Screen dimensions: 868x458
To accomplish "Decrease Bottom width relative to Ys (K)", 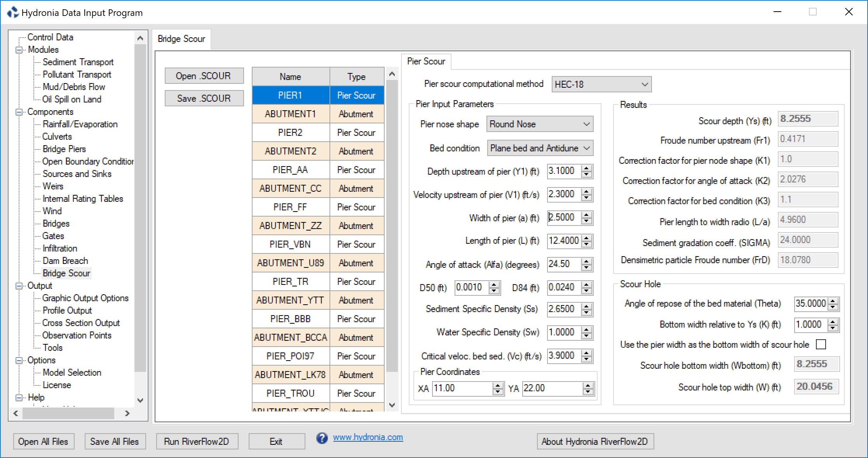I will (x=833, y=328).
